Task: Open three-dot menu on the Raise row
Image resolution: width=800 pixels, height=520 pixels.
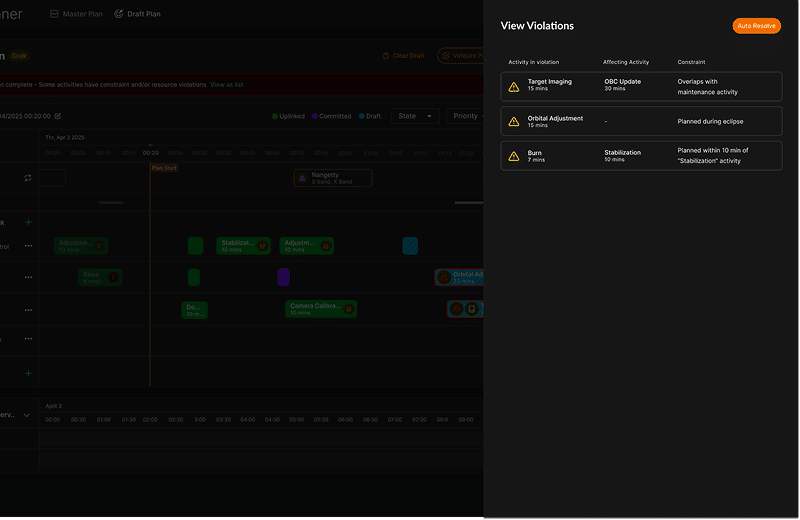Action: [29, 278]
